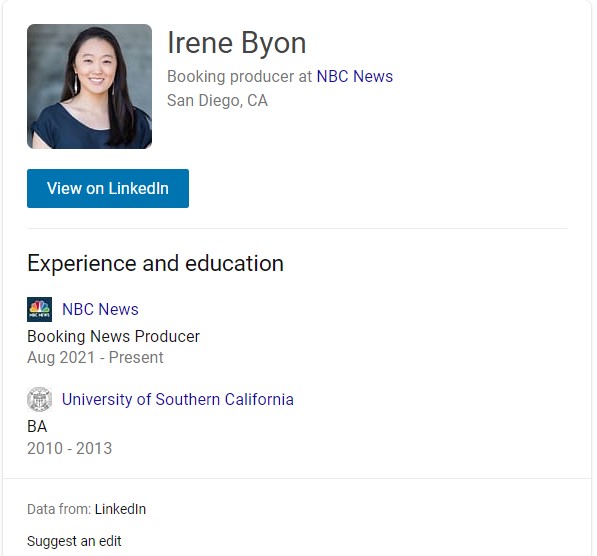Click the San Diego, CA location text

click(x=217, y=101)
